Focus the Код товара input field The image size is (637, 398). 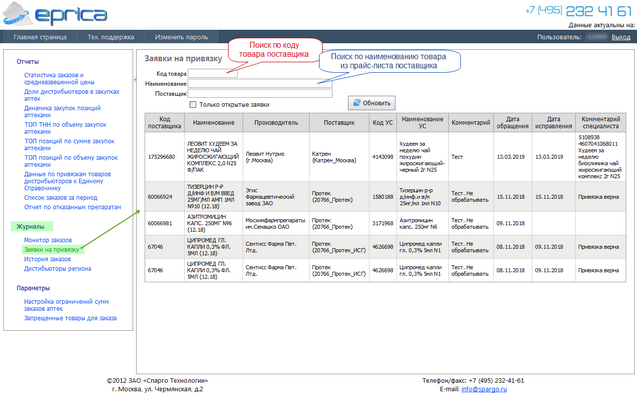coord(212,74)
